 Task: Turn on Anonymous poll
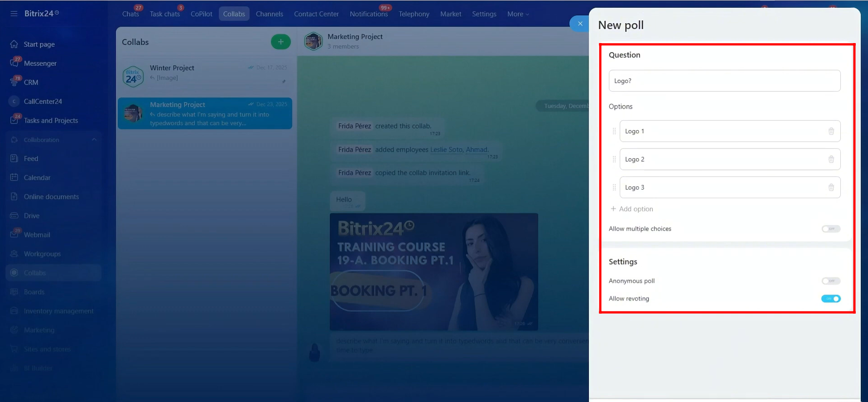point(830,281)
